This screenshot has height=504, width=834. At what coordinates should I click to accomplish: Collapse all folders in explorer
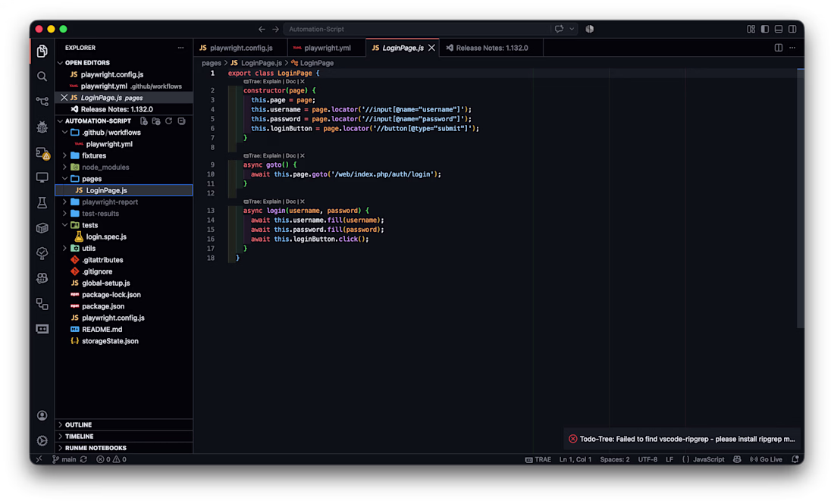181,121
